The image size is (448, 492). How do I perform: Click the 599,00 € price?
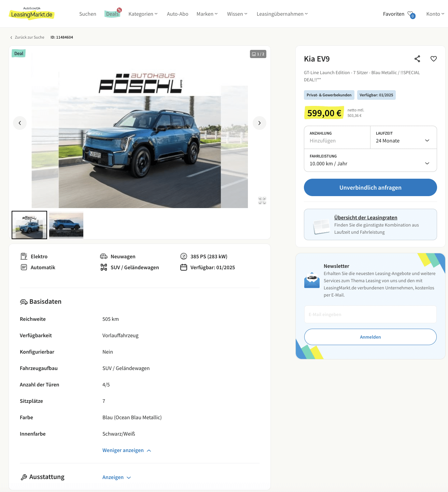pos(324,113)
